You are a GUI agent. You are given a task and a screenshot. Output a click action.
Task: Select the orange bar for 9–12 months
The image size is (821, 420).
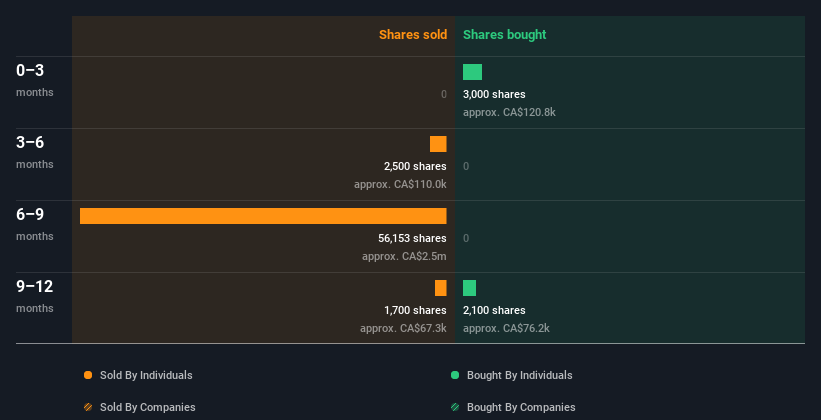coord(441,288)
